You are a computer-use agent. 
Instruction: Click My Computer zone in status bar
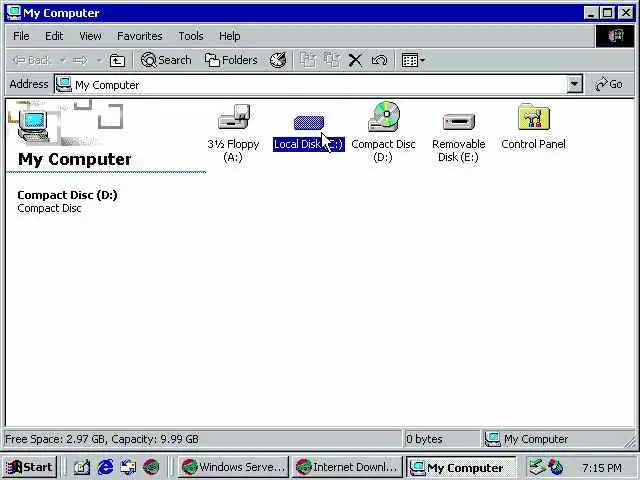pos(527,439)
